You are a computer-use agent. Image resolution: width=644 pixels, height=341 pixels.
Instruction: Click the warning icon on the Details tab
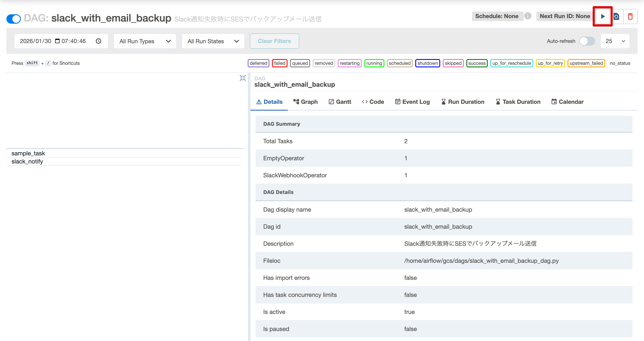pyautogui.click(x=259, y=102)
